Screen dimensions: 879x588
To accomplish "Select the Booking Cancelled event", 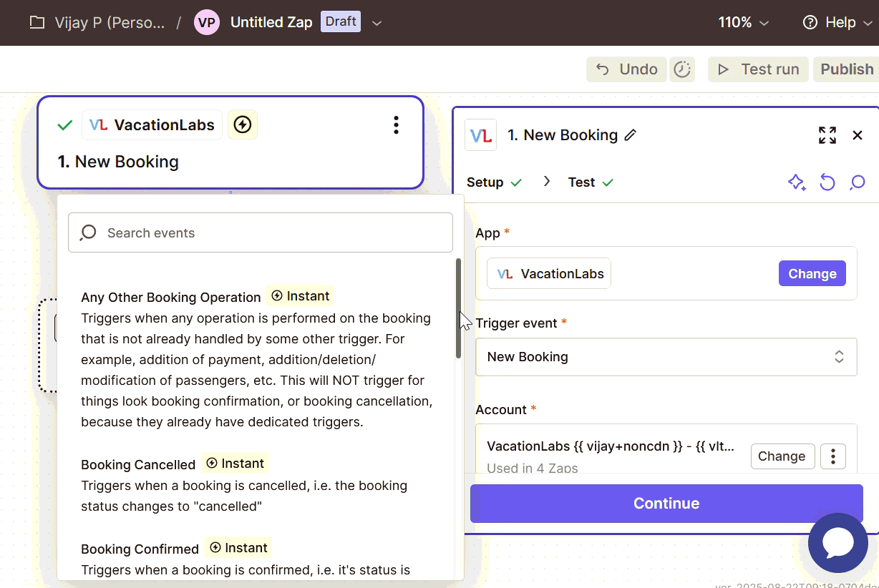I will coord(138,465).
